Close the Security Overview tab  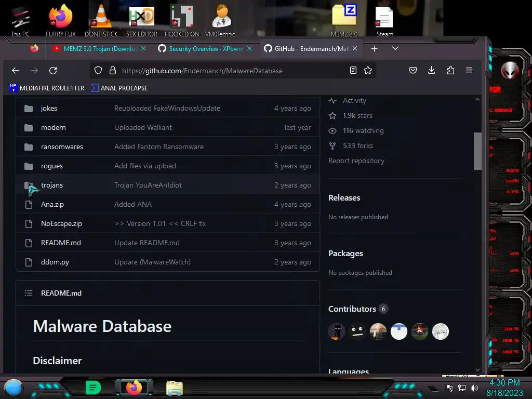249,48
